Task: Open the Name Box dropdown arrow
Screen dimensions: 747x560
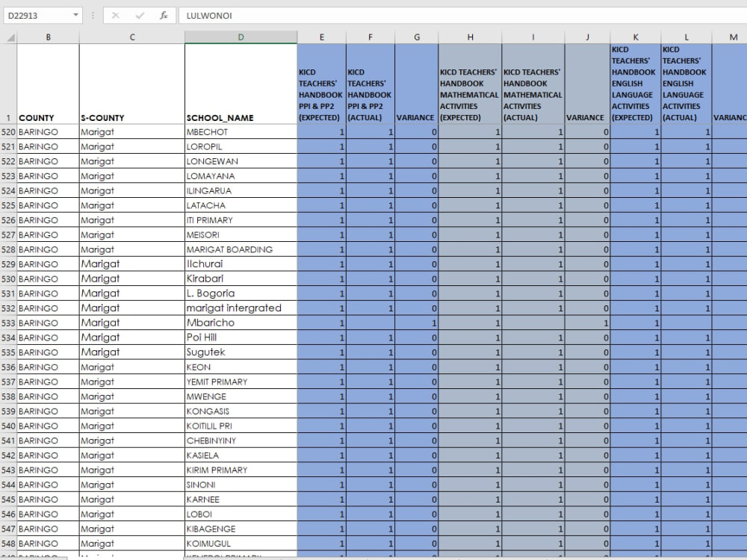Action: (75, 15)
